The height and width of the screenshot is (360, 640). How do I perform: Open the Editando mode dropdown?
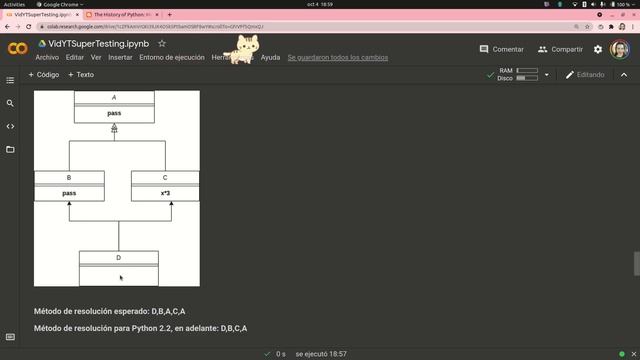585,75
